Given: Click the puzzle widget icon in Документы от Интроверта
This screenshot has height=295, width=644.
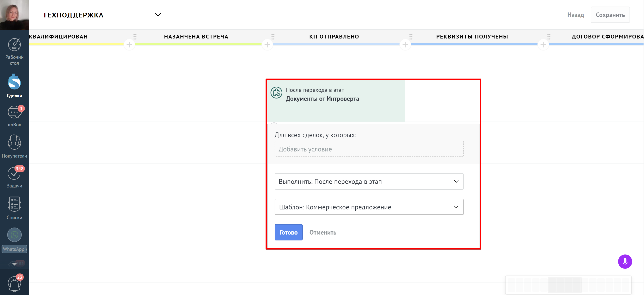Looking at the screenshot, I should (276, 93).
